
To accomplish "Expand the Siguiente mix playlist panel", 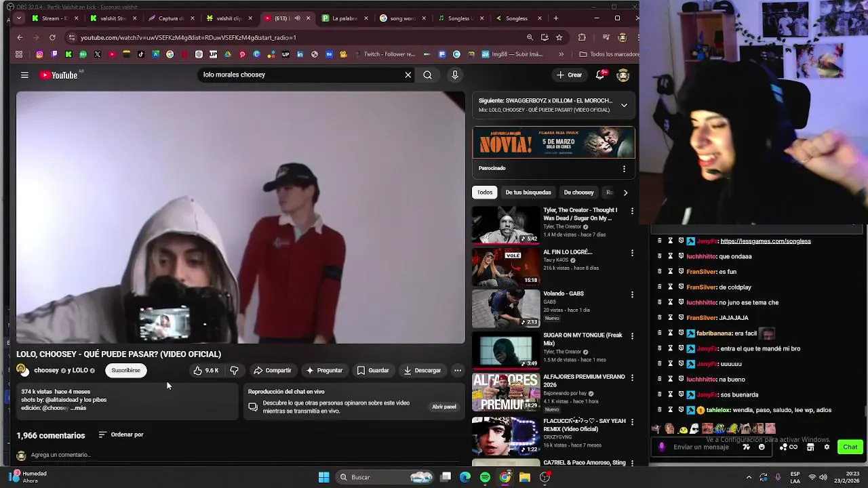I will [x=624, y=105].
